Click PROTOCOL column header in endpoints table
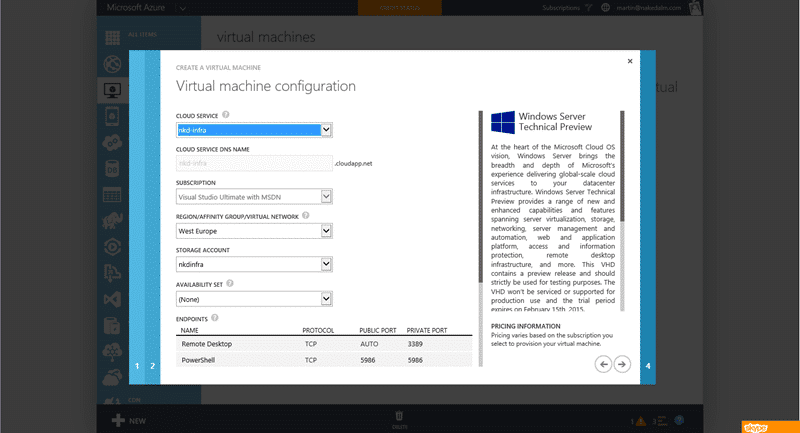This screenshot has height=433, width=800. (x=318, y=330)
